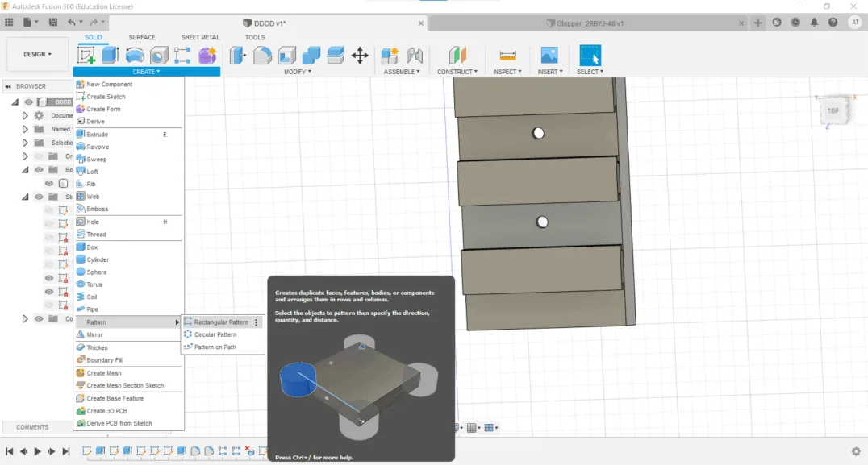Switch to the SHEET METAL tab
Viewport: 868px width, 465px height.
tap(200, 38)
